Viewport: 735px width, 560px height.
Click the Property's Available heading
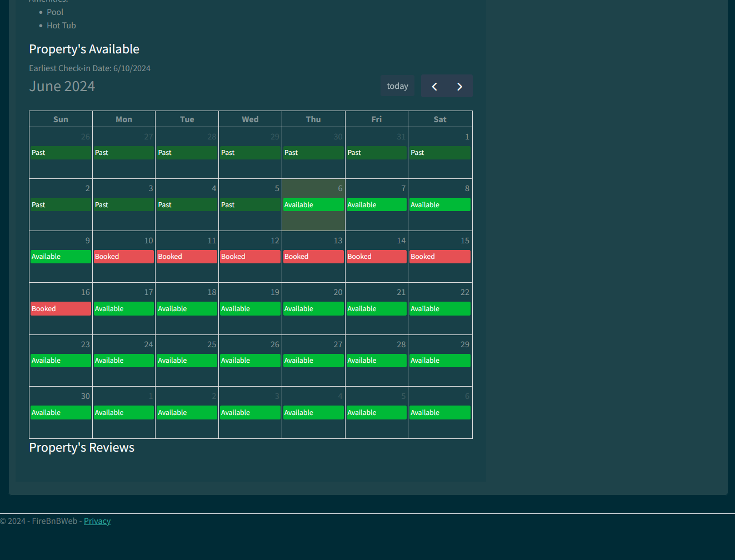[x=84, y=49]
